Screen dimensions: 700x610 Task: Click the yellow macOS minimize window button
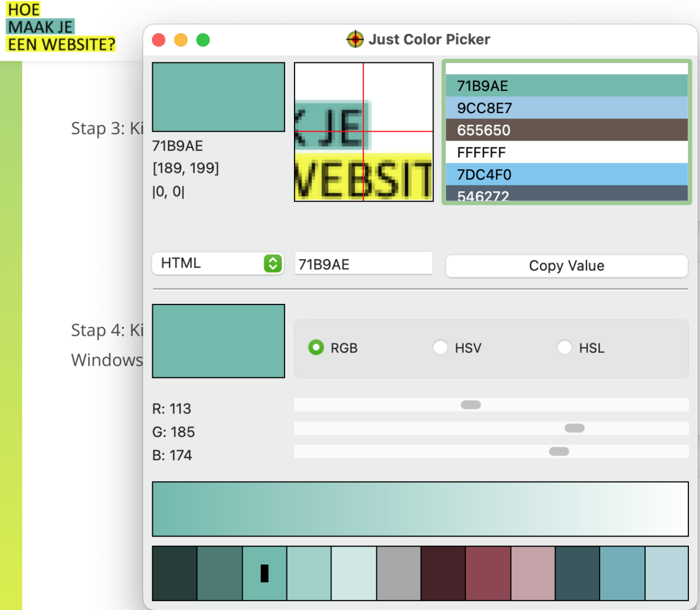[x=181, y=40]
